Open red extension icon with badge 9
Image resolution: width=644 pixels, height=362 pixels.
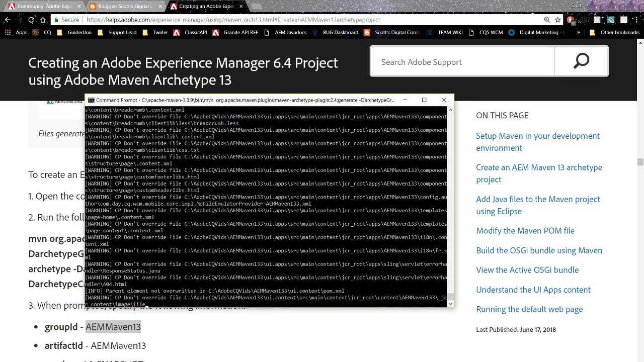point(571,20)
